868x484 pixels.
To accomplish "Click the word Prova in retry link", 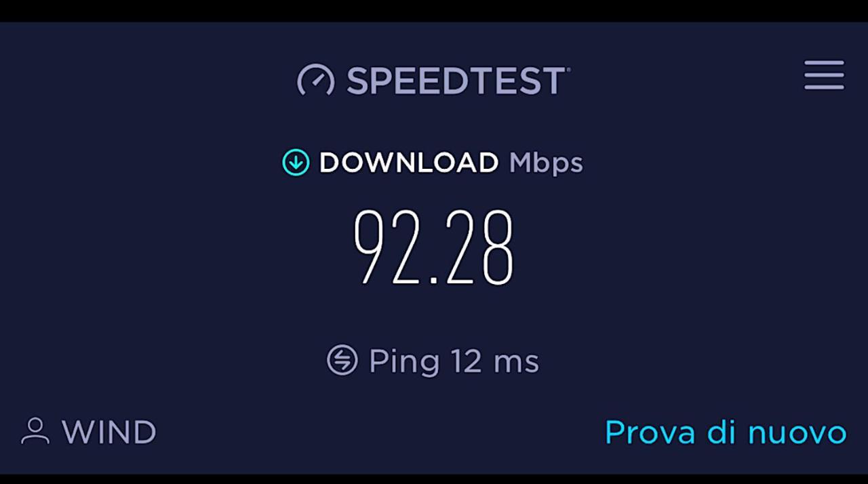I will 650,432.
